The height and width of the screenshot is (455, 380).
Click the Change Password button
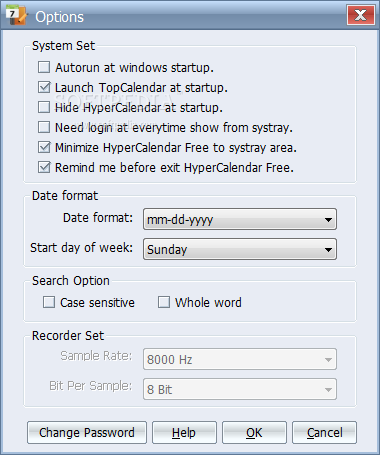pos(87,433)
